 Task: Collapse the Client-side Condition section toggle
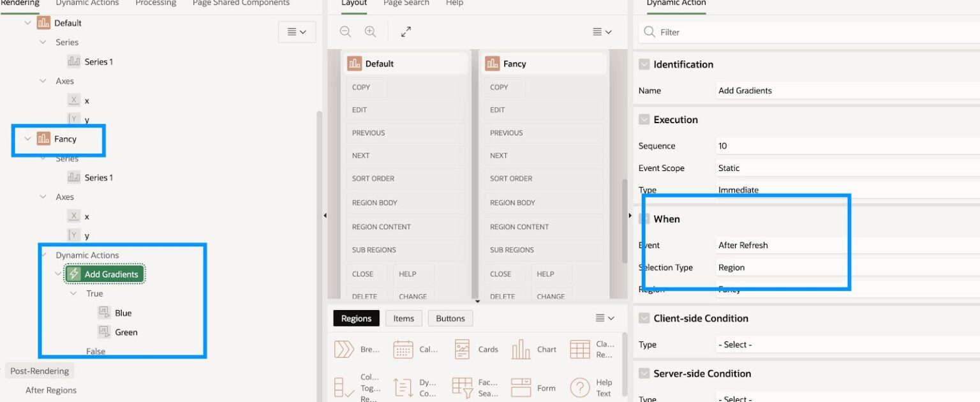[x=644, y=318]
